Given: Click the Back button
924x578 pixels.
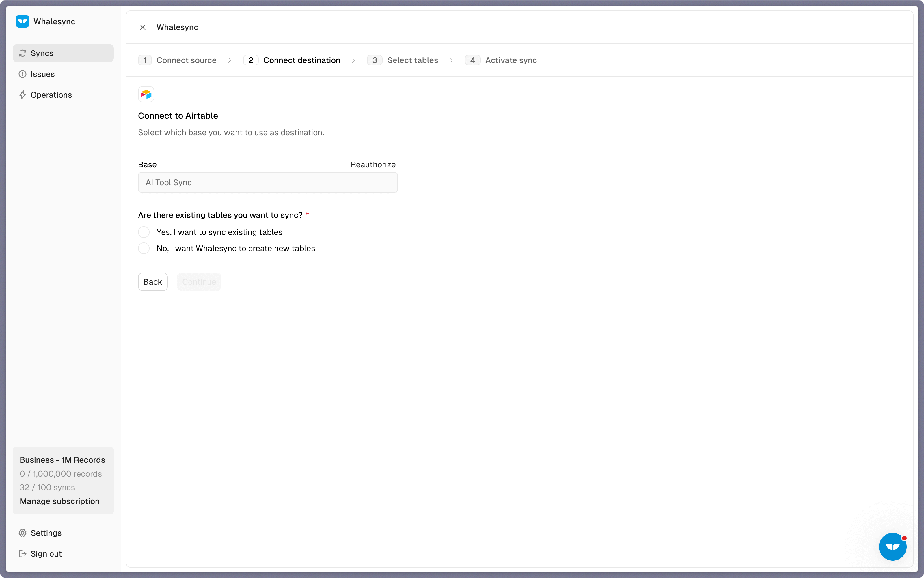Looking at the screenshot, I should (x=153, y=282).
